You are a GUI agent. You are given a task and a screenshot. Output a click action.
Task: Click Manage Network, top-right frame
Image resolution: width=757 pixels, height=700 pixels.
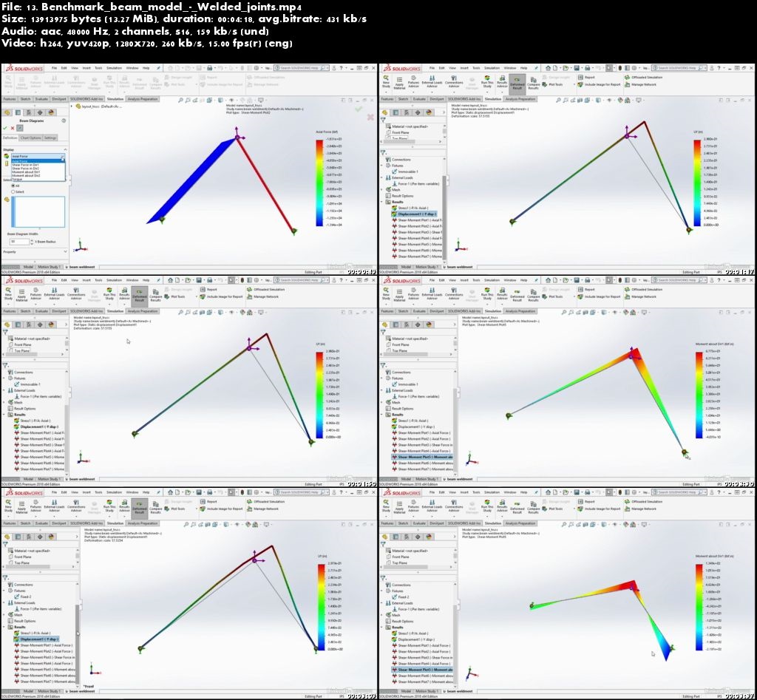pos(640,84)
